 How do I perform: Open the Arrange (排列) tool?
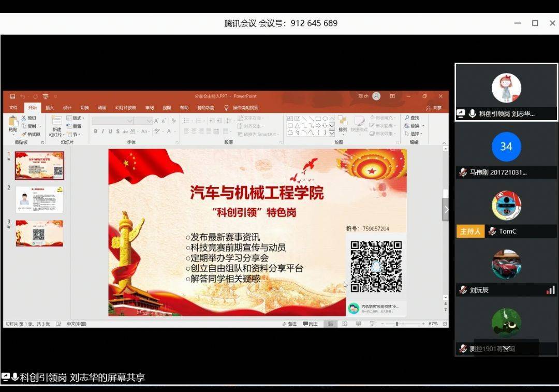coord(342,123)
